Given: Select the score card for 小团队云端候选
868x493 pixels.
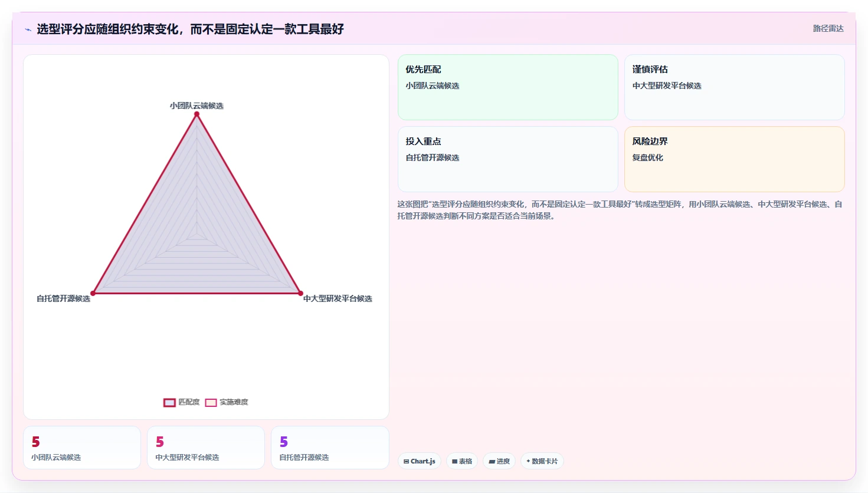Looking at the screenshot, I should point(82,448).
